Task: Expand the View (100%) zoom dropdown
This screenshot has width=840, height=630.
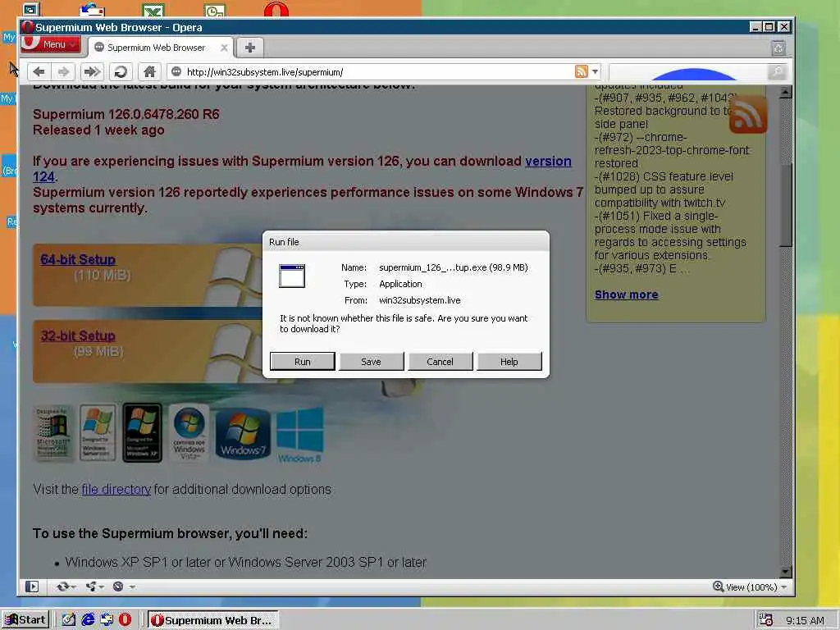Action: pyautogui.click(x=784, y=587)
